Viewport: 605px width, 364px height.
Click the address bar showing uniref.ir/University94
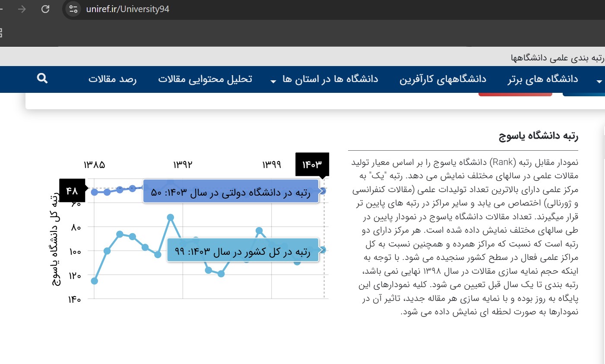point(127,9)
